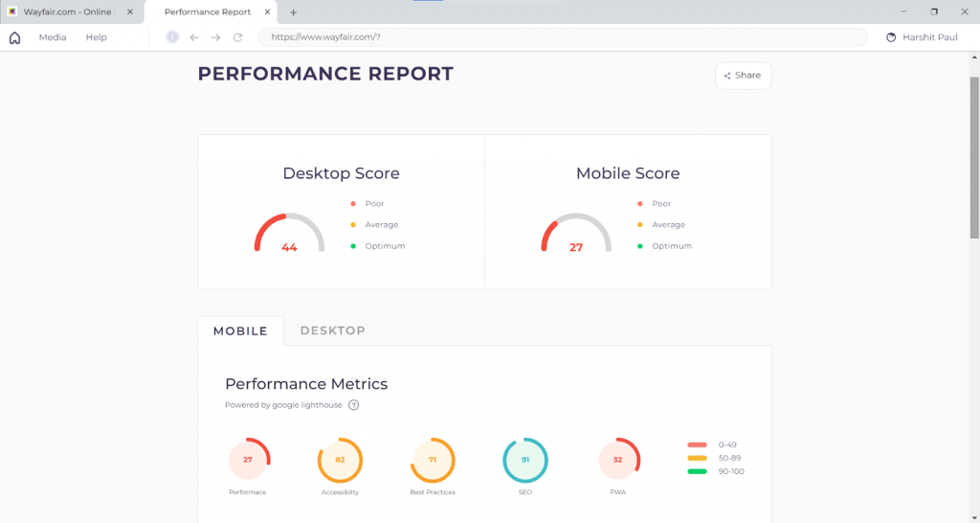The image size is (980, 523).
Task: Reload the page with the refresh icon
Action: [237, 37]
